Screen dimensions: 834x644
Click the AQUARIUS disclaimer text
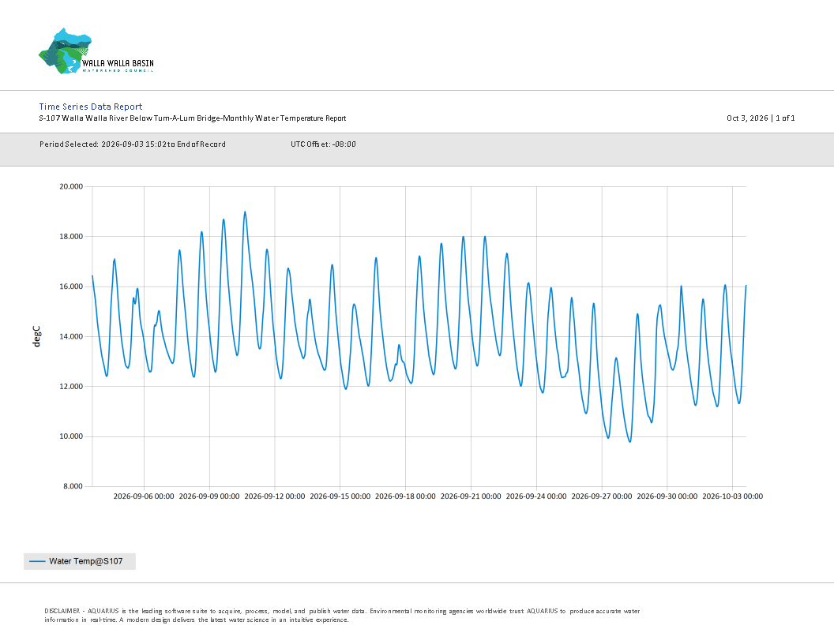click(342, 616)
